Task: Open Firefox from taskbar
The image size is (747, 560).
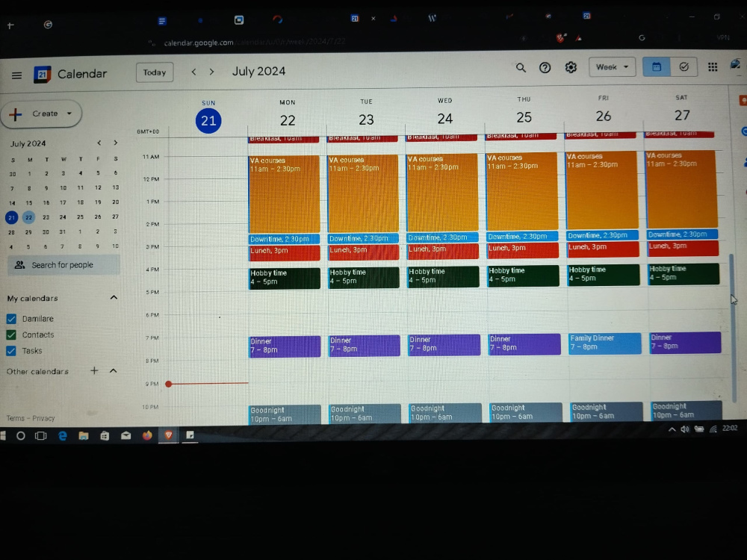Action: 147,435
